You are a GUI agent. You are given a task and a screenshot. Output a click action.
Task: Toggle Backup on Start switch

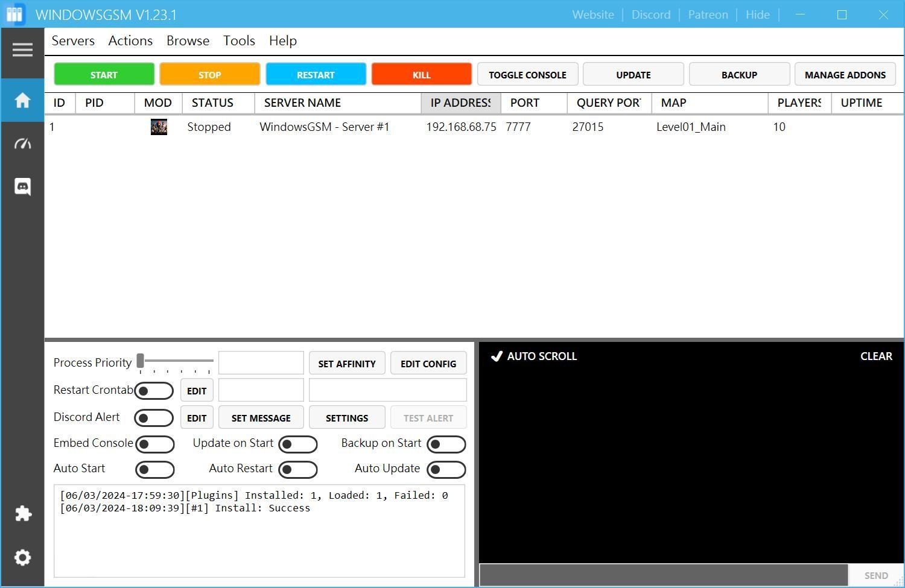click(x=446, y=444)
